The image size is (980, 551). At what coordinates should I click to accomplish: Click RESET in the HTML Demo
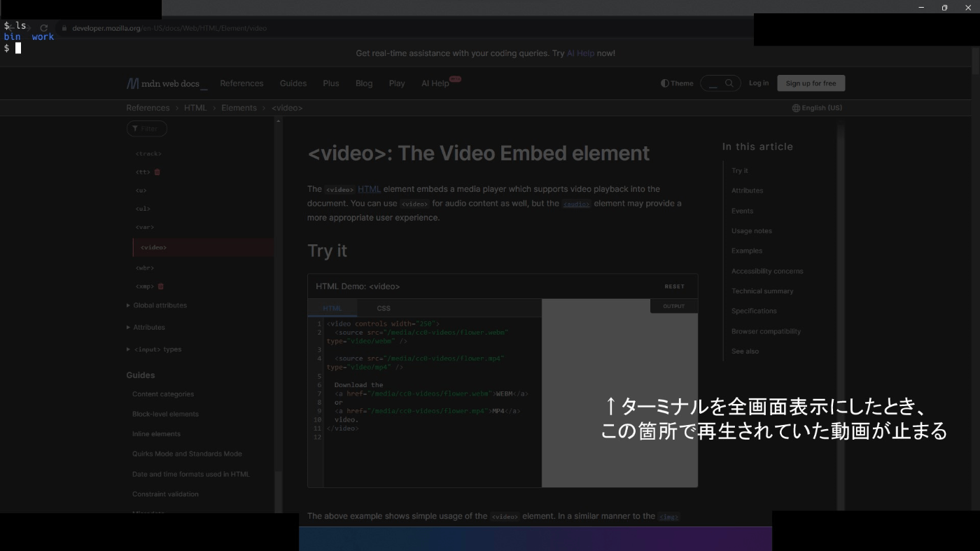coord(675,286)
